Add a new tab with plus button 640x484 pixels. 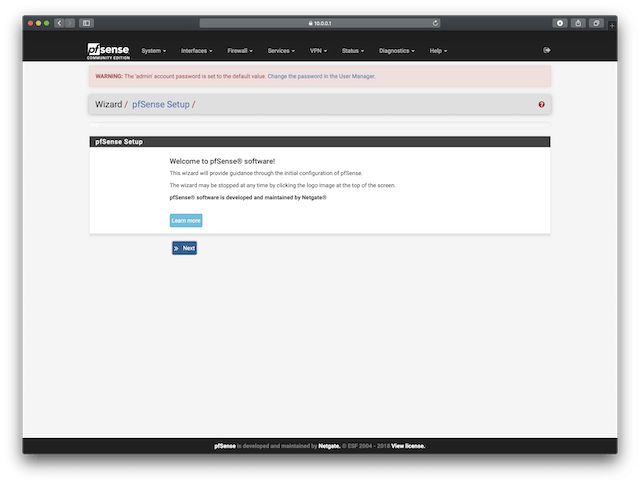click(612, 26)
